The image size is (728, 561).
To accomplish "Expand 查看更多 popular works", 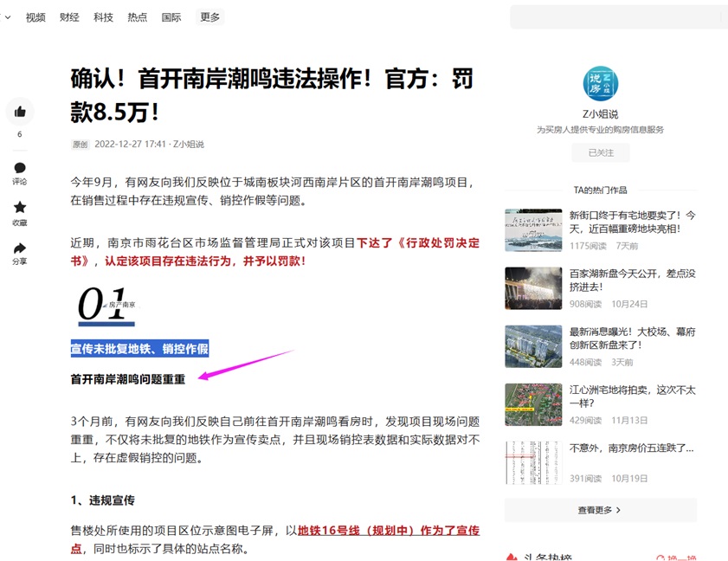I will pyautogui.click(x=600, y=510).
